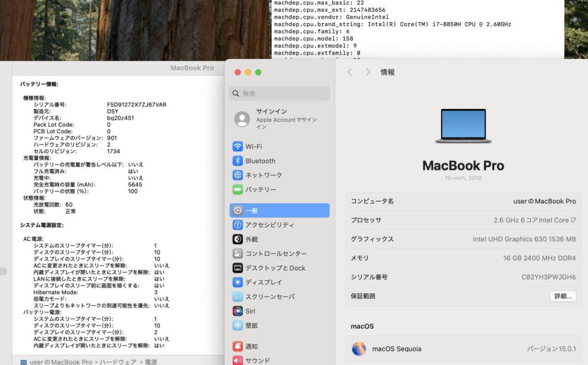Select 一般 gear icon

(x=238, y=211)
